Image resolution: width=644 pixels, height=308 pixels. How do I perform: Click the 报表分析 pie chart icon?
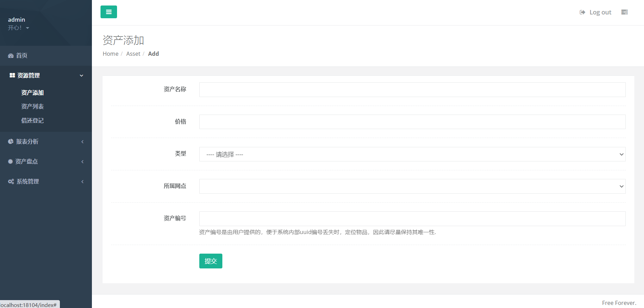click(x=11, y=141)
